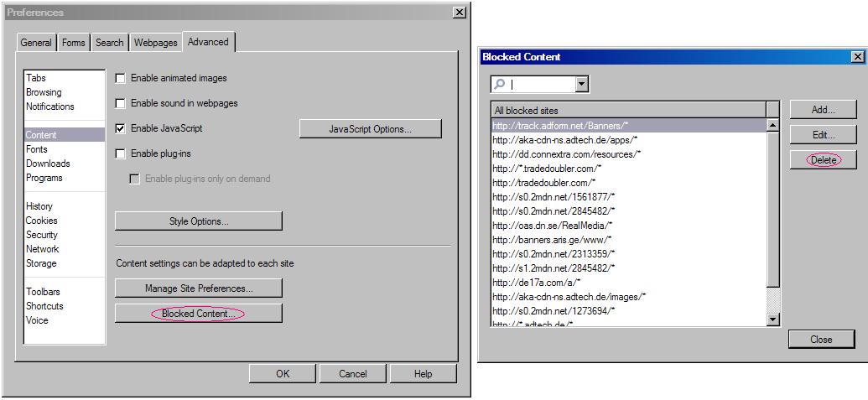The height and width of the screenshot is (400, 868).
Task: Select http://de17a.com/a/* entry
Action: 628,283
